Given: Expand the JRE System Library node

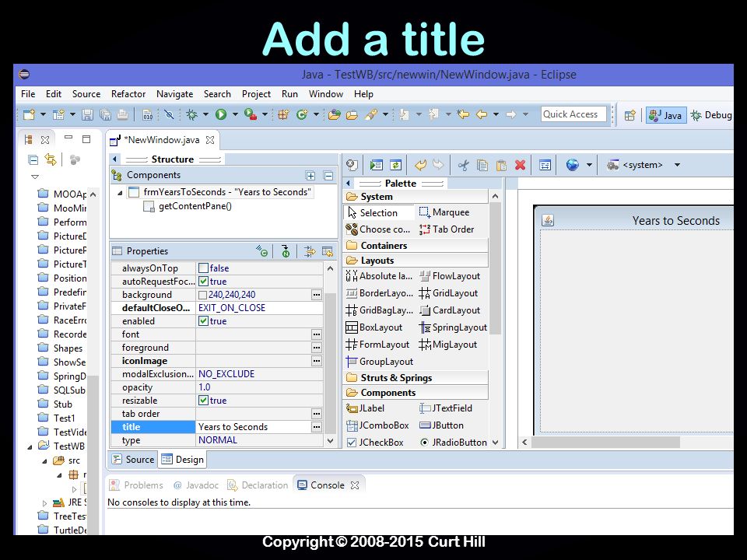Looking at the screenshot, I should click(x=44, y=503).
